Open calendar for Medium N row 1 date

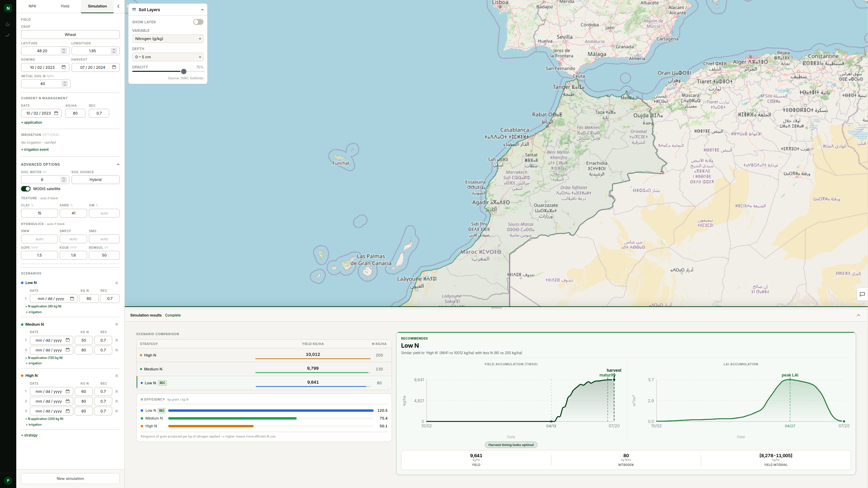point(67,340)
